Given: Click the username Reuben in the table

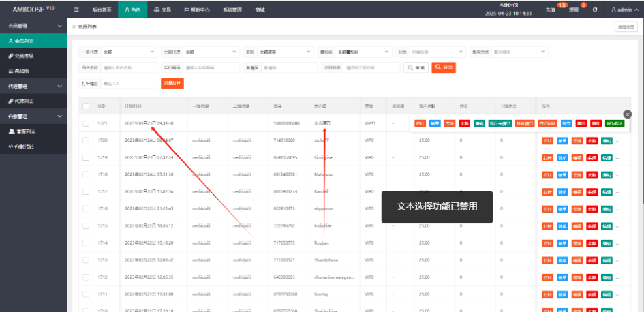Looking at the screenshot, I should 321,243.
